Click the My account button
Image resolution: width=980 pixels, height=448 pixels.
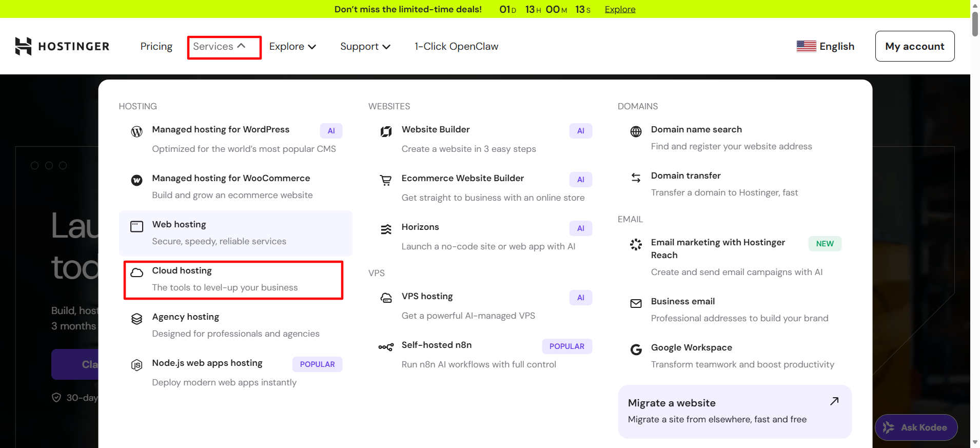[915, 46]
